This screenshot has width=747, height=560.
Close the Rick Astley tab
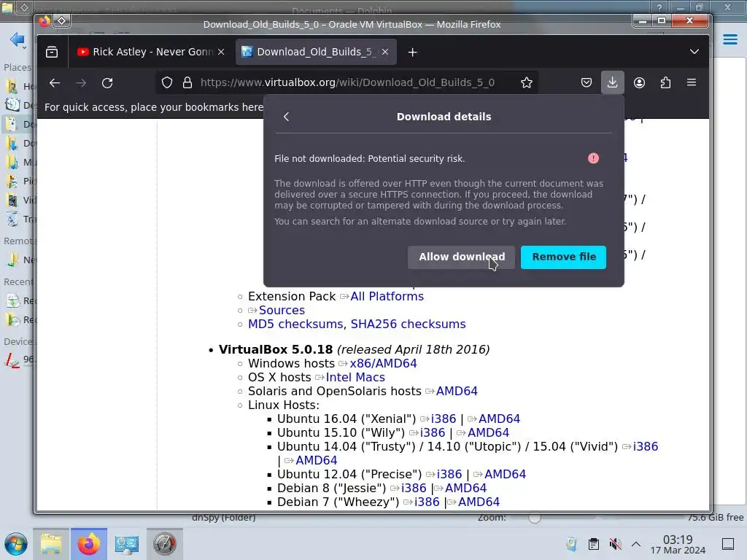221,52
